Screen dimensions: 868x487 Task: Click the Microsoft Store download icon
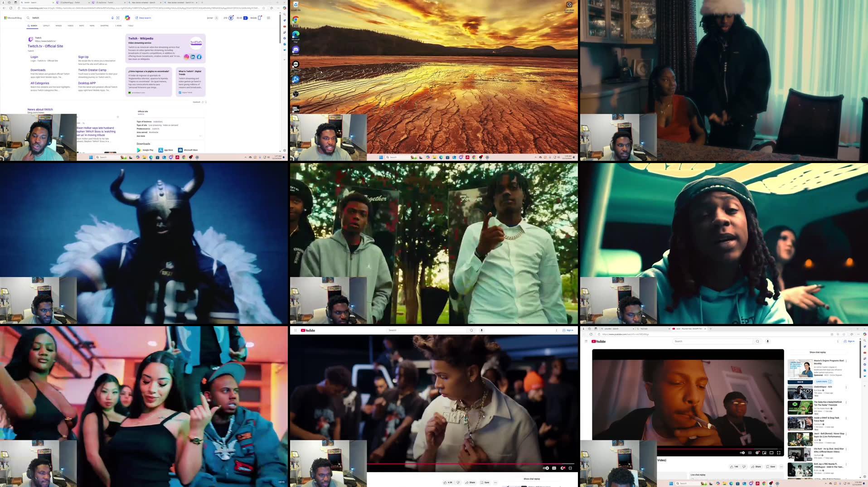pyautogui.click(x=180, y=150)
